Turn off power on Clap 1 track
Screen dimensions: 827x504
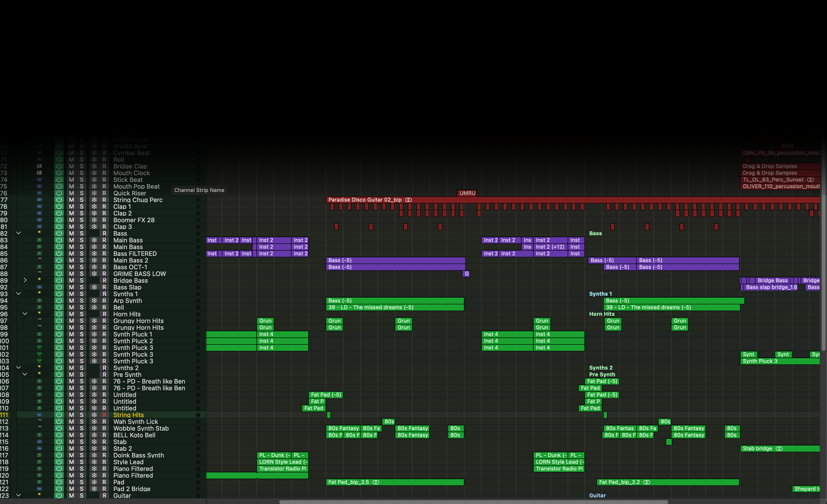(59, 207)
